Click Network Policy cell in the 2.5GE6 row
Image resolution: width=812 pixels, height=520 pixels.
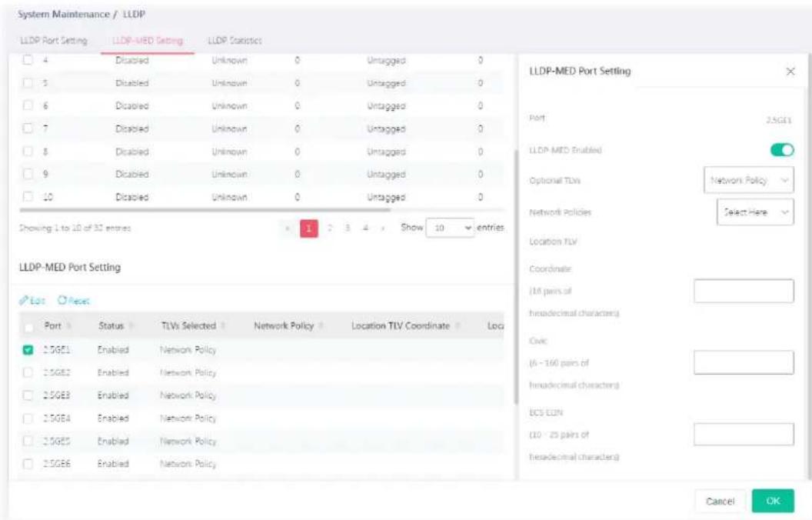pyautogui.click(x=188, y=464)
